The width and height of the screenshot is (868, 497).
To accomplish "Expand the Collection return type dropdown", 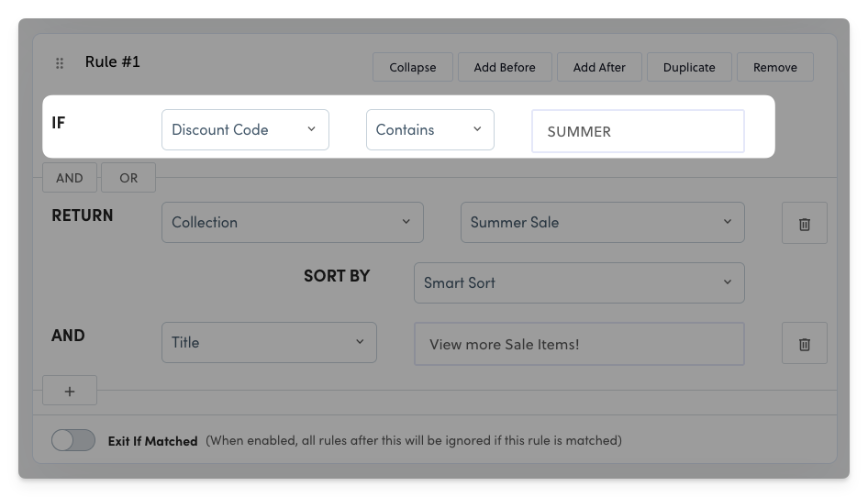I will click(x=293, y=223).
